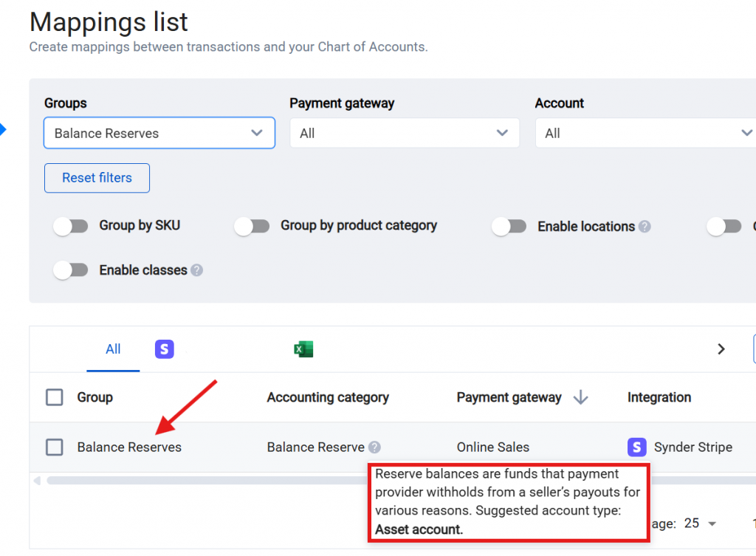Viewport: 756px width, 556px height.
Task: Click the Stripe integration tab icon
Action: coord(164,349)
